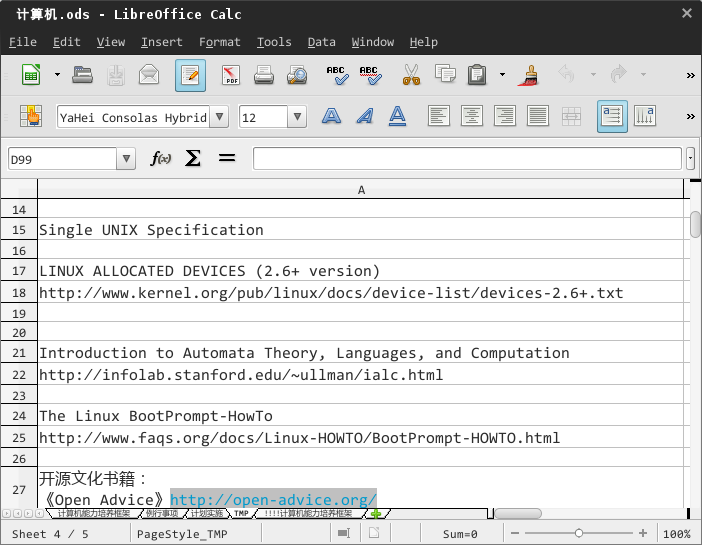The image size is (702, 545).
Task: Click the Open folder icon
Action: pyautogui.click(x=83, y=75)
